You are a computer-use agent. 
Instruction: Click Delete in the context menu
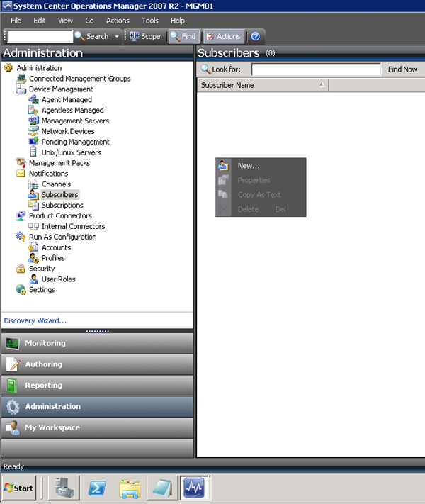click(x=261, y=209)
